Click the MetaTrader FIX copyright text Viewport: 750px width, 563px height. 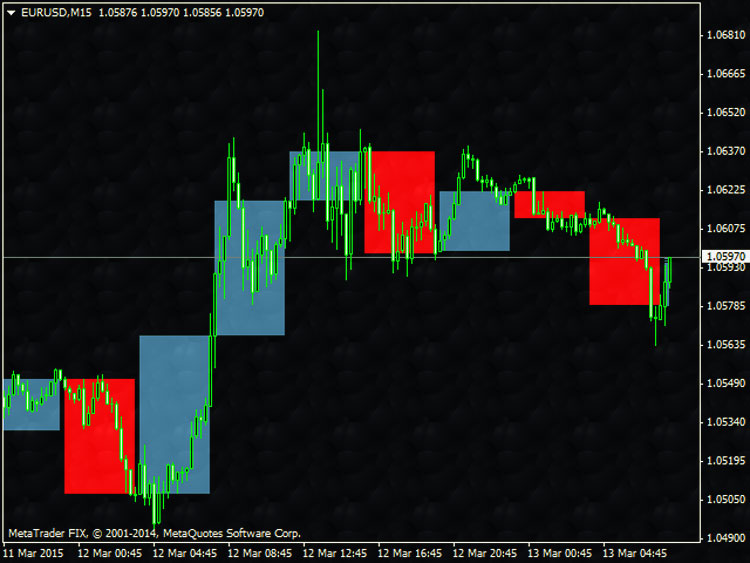154,533
